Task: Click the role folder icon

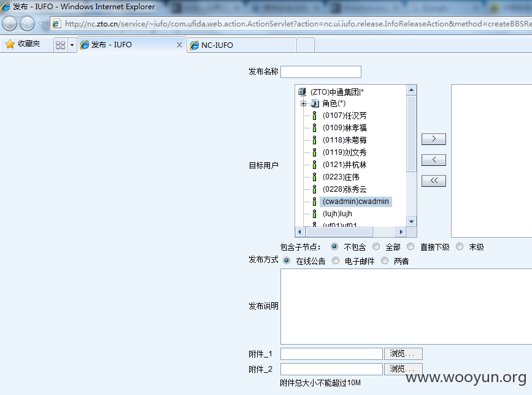Action: click(x=315, y=103)
